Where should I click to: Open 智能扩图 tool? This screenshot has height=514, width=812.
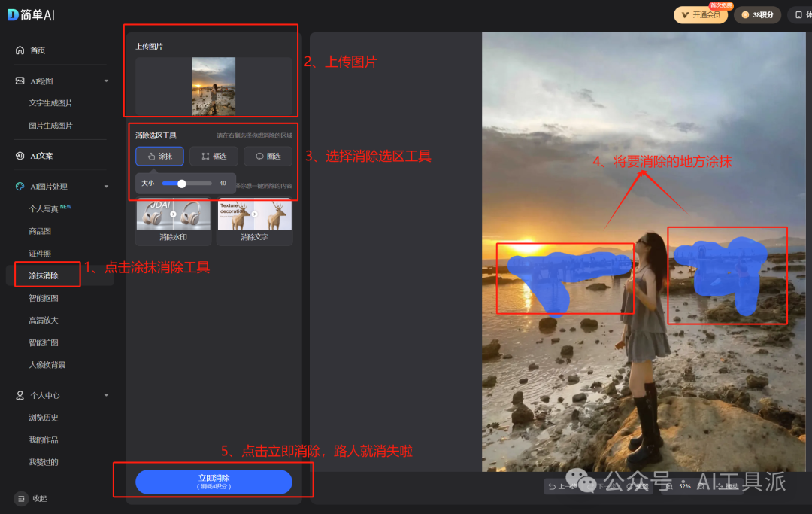pos(44,342)
